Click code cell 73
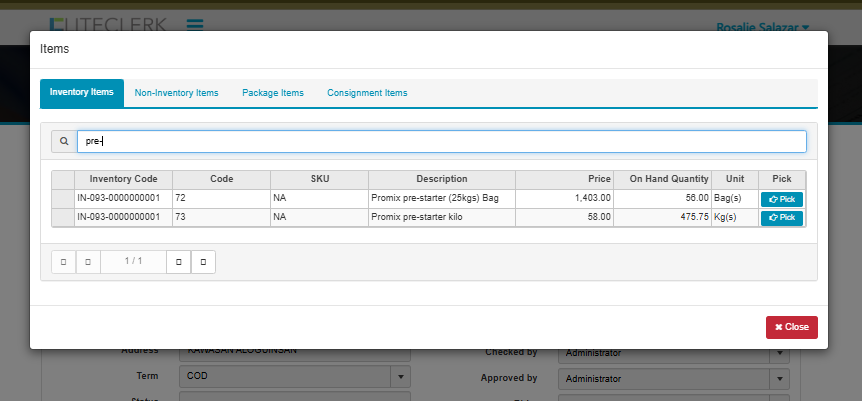This screenshot has width=862, height=401. [222, 217]
